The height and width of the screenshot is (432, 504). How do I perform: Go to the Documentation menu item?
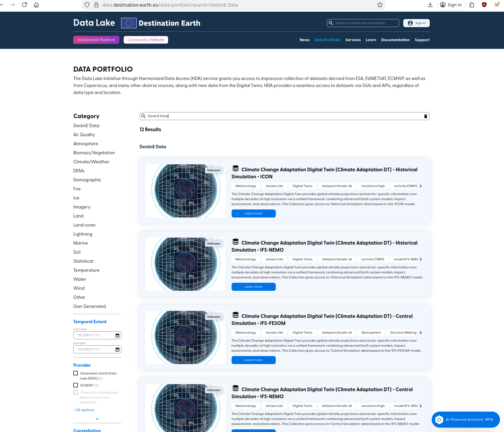[395, 40]
